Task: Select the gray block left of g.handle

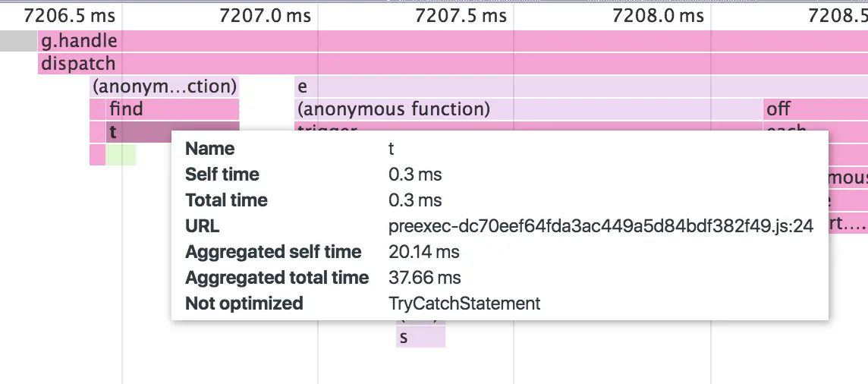Action: tap(18, 41)
